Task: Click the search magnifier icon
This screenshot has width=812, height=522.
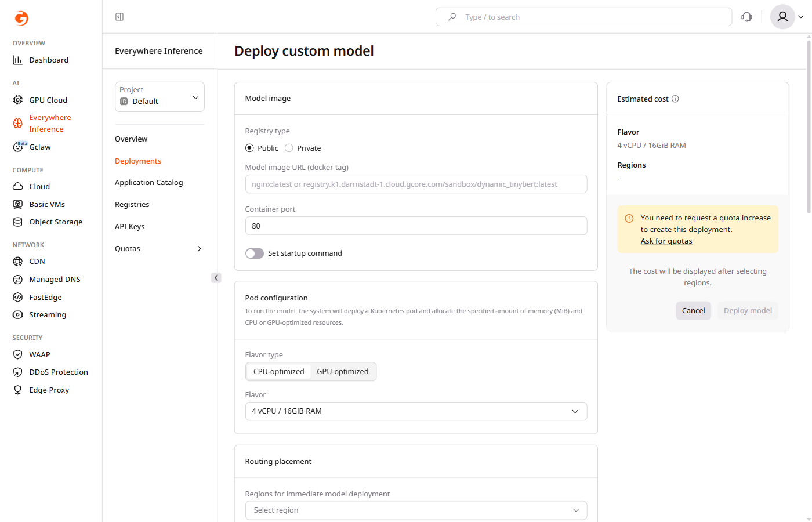Action: (452, 17)
